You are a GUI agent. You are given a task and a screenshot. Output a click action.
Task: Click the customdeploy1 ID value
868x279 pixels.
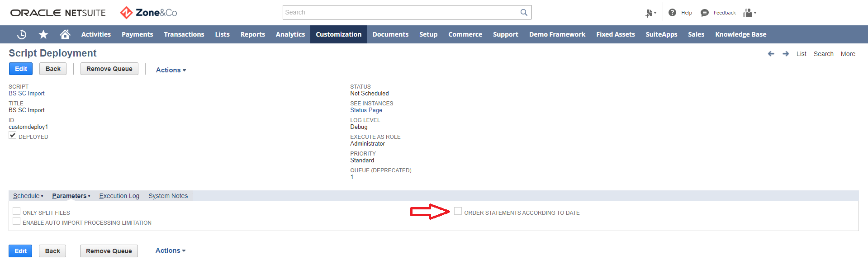click(x=28, y=127)
